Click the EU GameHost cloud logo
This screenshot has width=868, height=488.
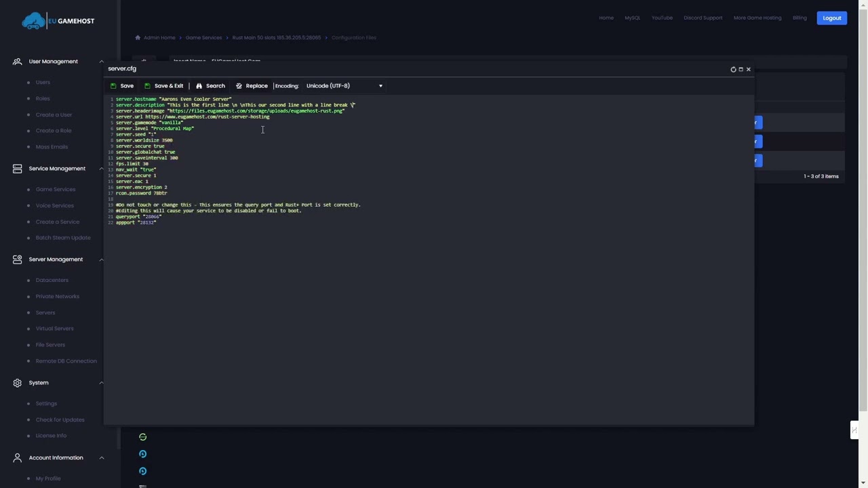click(x=34, y=22)
